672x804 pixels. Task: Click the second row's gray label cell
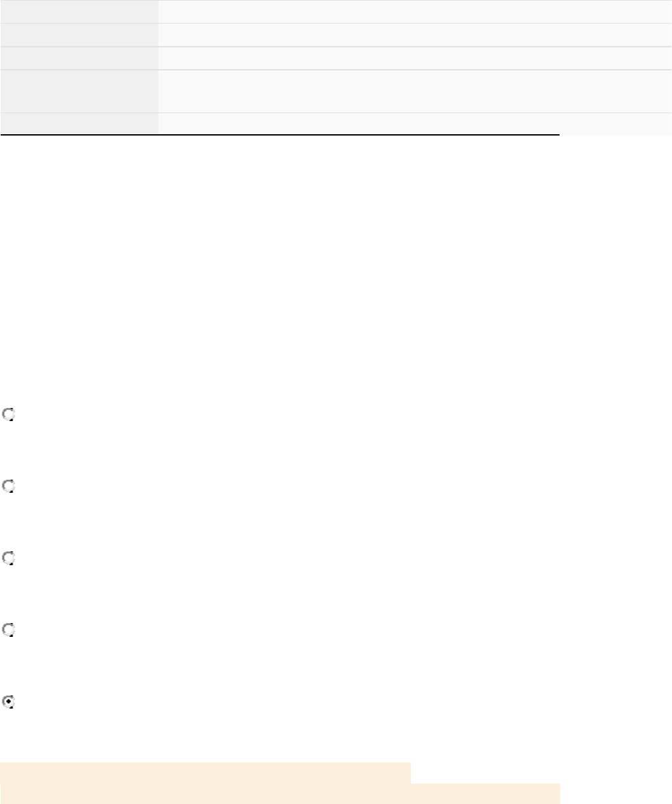click(x=79, y=35)
